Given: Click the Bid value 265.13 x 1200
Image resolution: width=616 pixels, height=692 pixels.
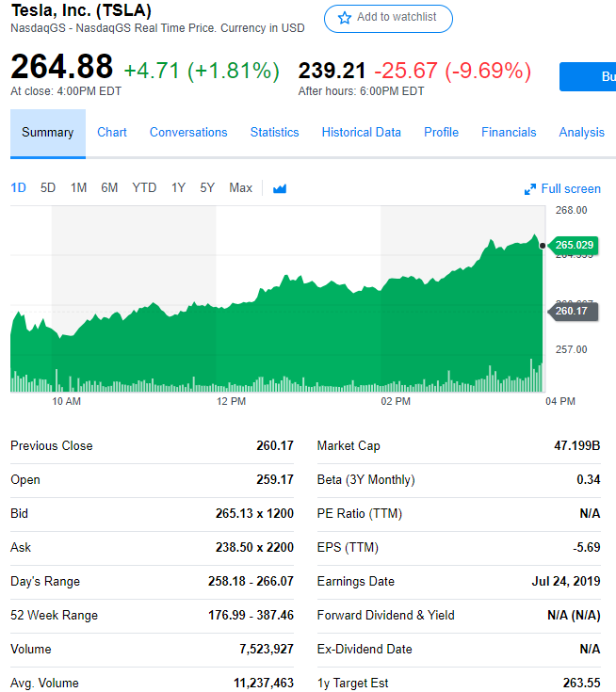Looking at the screenshot, I should pyautogui.click(x=254, y=514).
